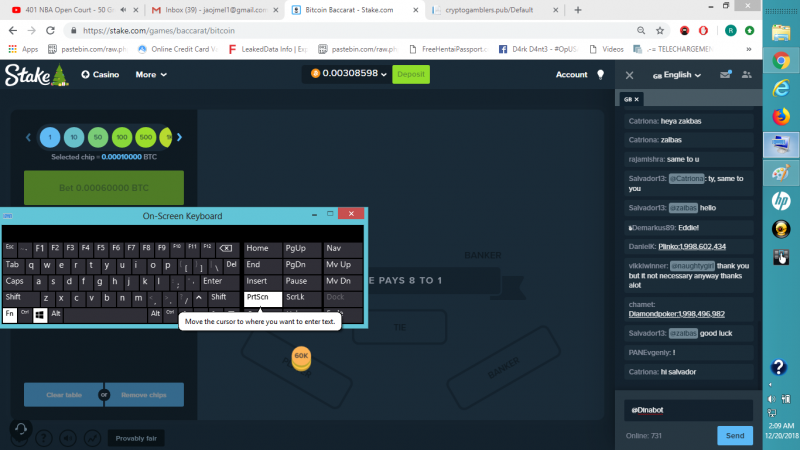Click the Enter key on the On-Screen Keyboard
The image size is (800, 450).
coord(218,281)
